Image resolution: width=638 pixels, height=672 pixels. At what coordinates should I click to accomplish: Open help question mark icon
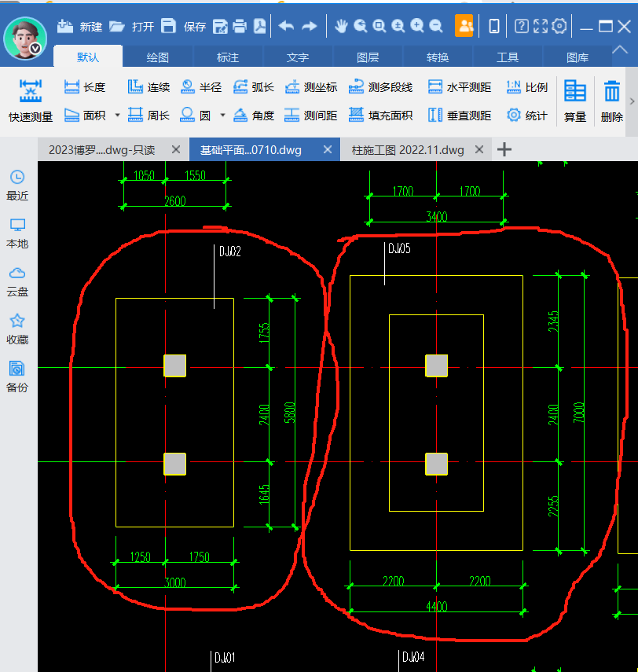522,27
